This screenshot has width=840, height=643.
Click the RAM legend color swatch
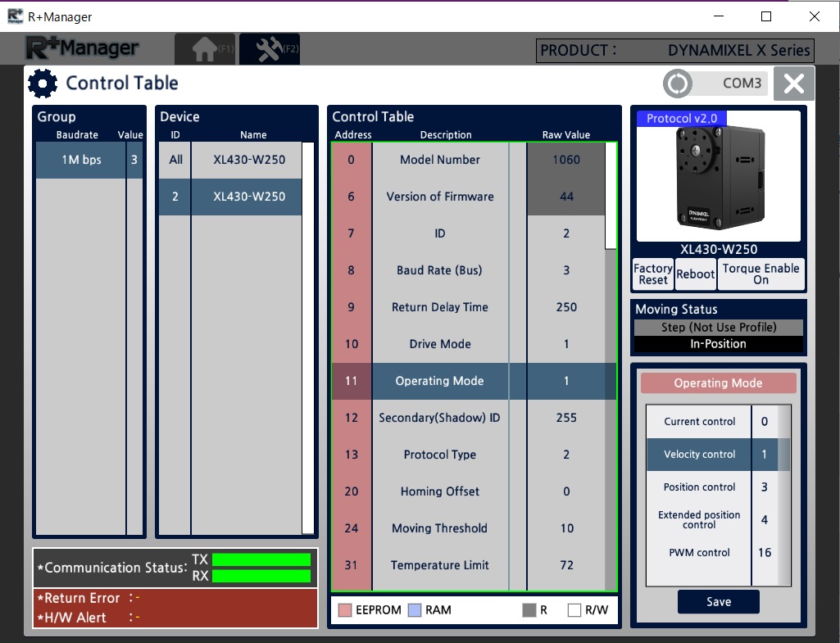tap(415, 610)
